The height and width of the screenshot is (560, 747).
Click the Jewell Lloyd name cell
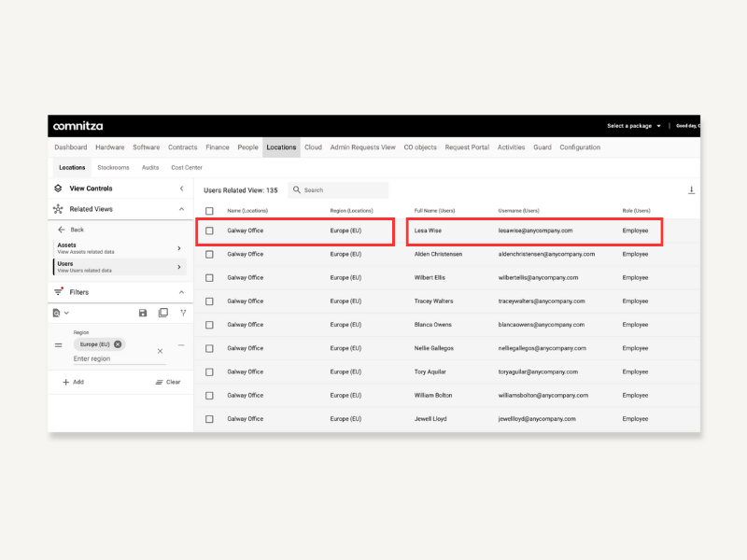tap(430, 419)
